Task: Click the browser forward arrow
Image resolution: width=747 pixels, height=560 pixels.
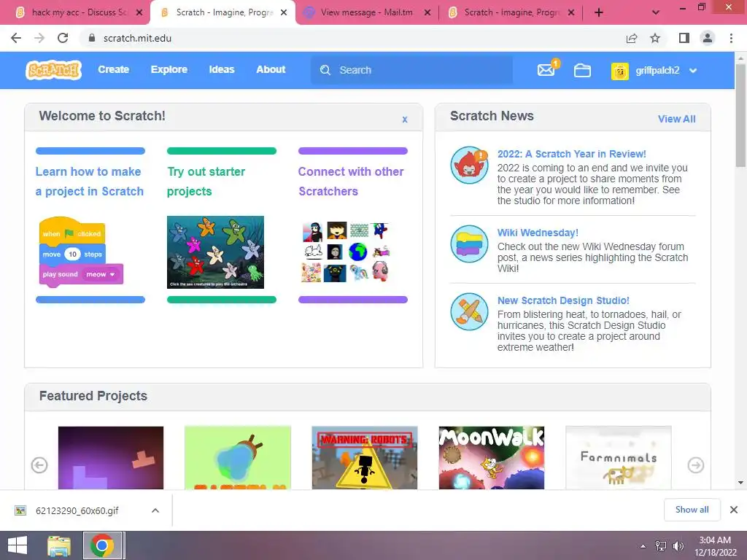Action: (39, 38)
